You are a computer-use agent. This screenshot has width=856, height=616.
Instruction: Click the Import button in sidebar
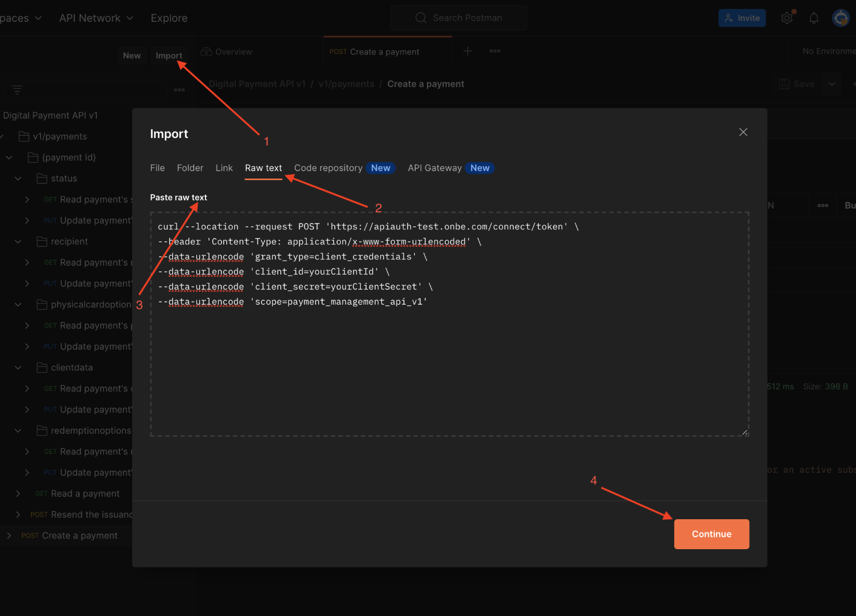tap(169, 56)
